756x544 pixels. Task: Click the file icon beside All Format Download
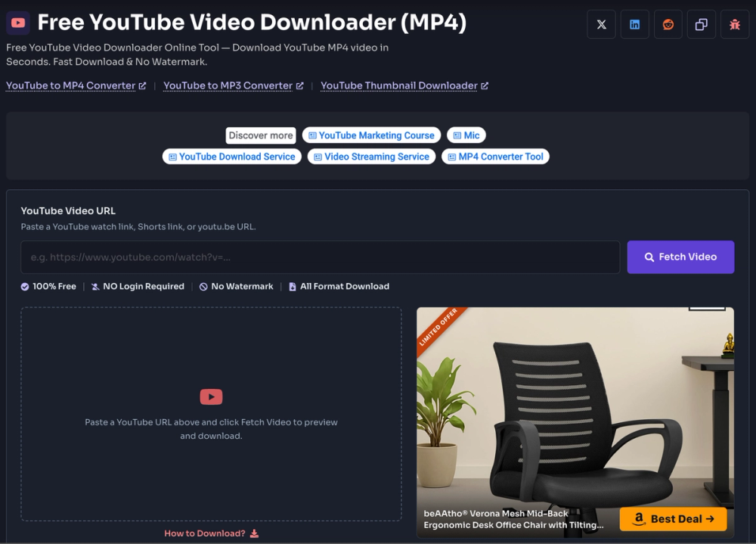(292, 287)
